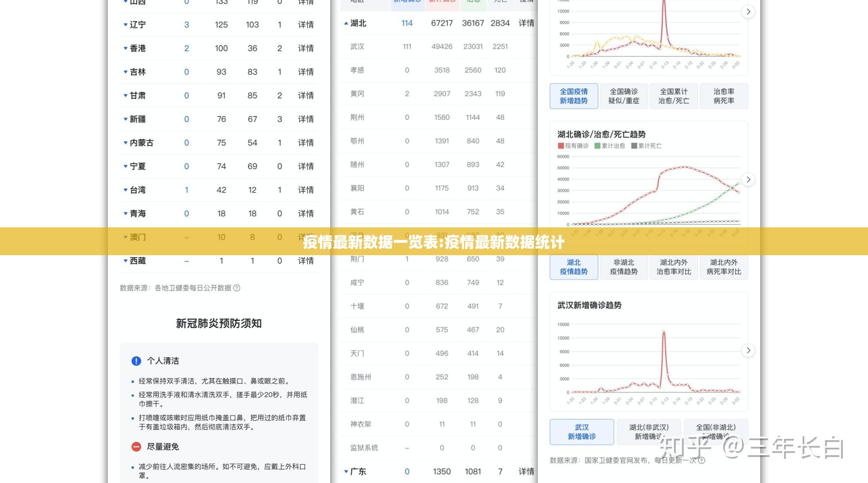Click the right arrow on the 湖北确诊/治愈/死亡趋势 chart

(748, 180)
